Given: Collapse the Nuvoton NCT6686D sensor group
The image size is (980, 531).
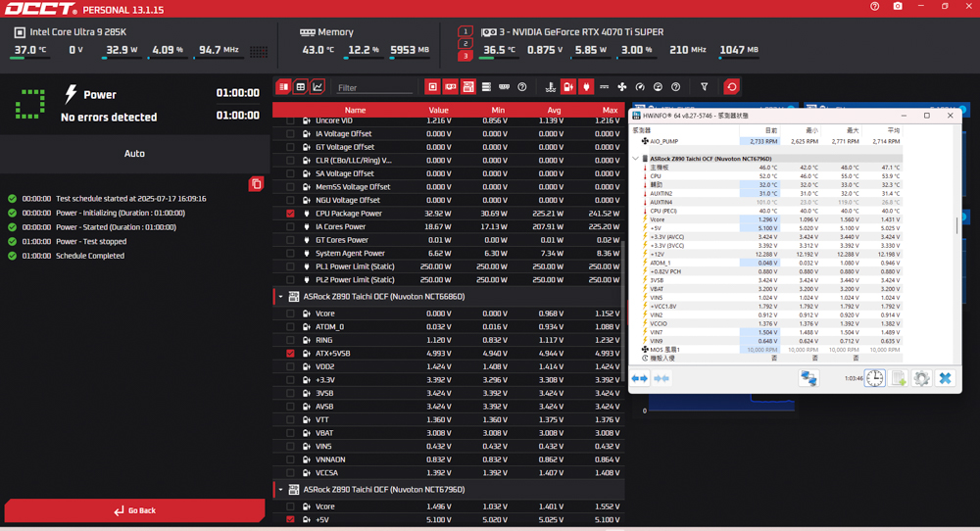Looking at the screenshot, I should [280, 297].
